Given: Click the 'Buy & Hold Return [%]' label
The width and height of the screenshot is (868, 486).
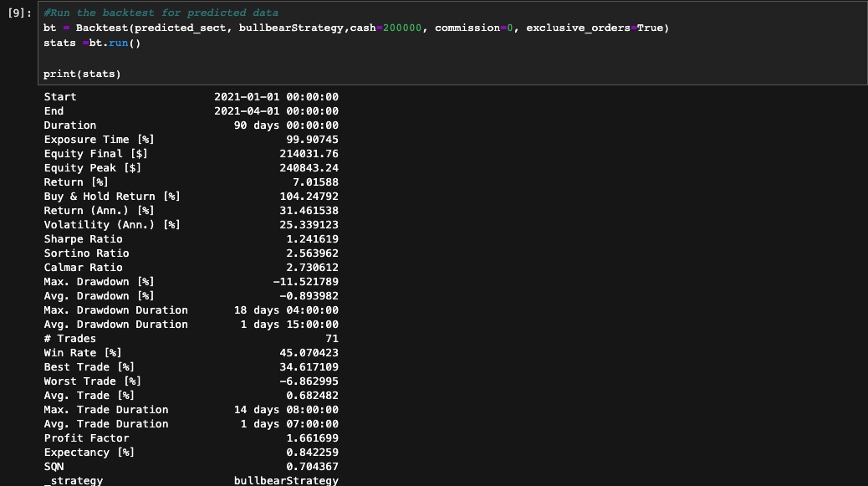Looking at the screenshot, I should [112, 197].
